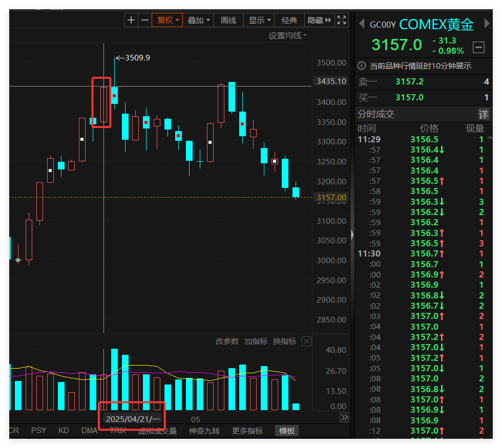This screenshot has height=448, width=502.
Task: Click 改参数 to edit indicator parameters
Action: [x=227, y=342]
